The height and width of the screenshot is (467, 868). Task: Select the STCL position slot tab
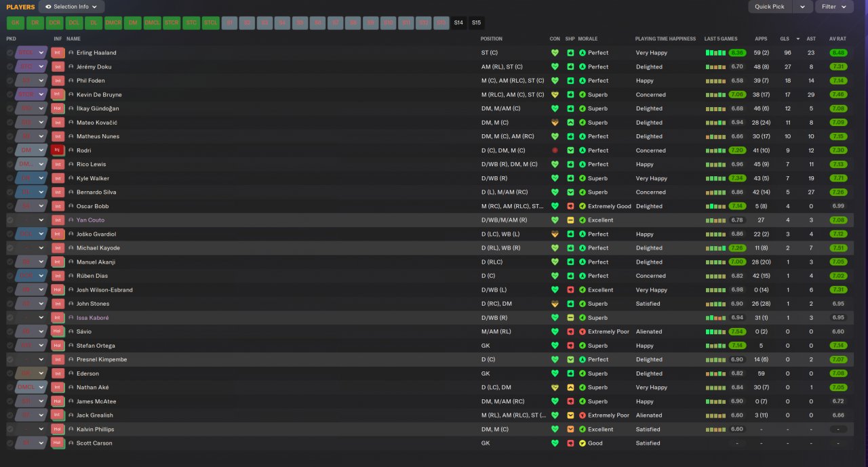pyautogui.click(x=211, y=22)
